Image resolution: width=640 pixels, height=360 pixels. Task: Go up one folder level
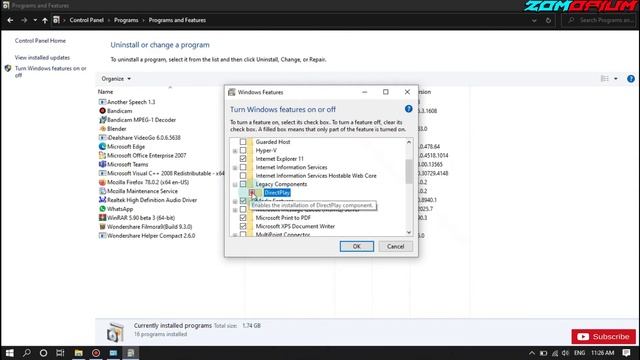(x=45, y=20)
